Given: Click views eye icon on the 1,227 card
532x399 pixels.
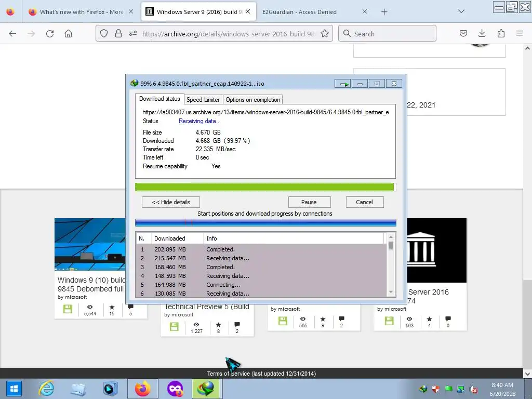Looking at the screenshot, I should coord(196,325).
